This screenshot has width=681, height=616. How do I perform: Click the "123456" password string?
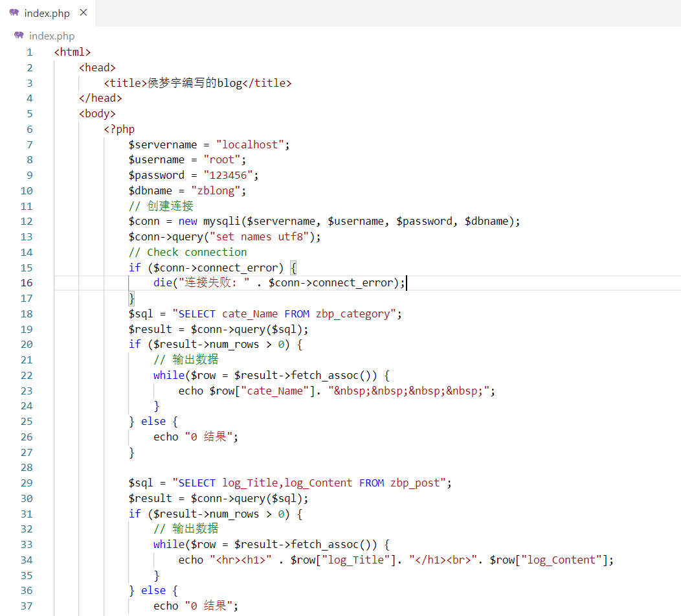tap(228, 175)
